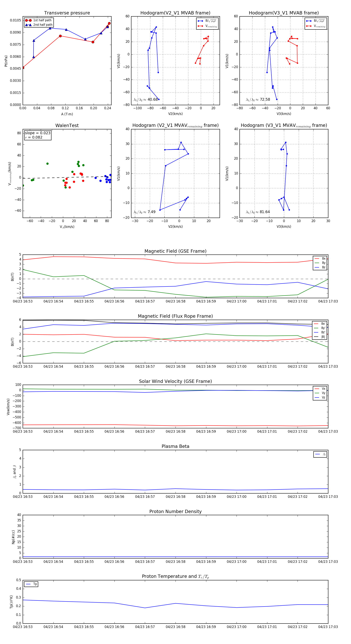Screen dimensions: 351x644
Task: Click the -600 tick on Solar Wind Velocity axis
Action: (17, 423)
